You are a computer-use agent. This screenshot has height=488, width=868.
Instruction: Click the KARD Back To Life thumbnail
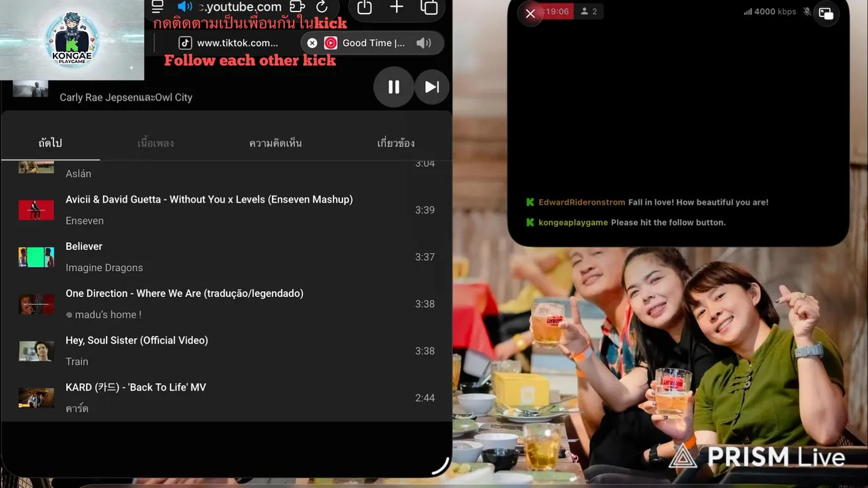(36, 398)
